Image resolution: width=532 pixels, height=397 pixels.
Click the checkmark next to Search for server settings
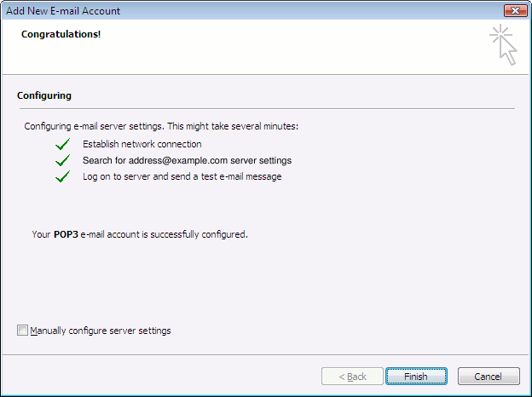point(61,160)
